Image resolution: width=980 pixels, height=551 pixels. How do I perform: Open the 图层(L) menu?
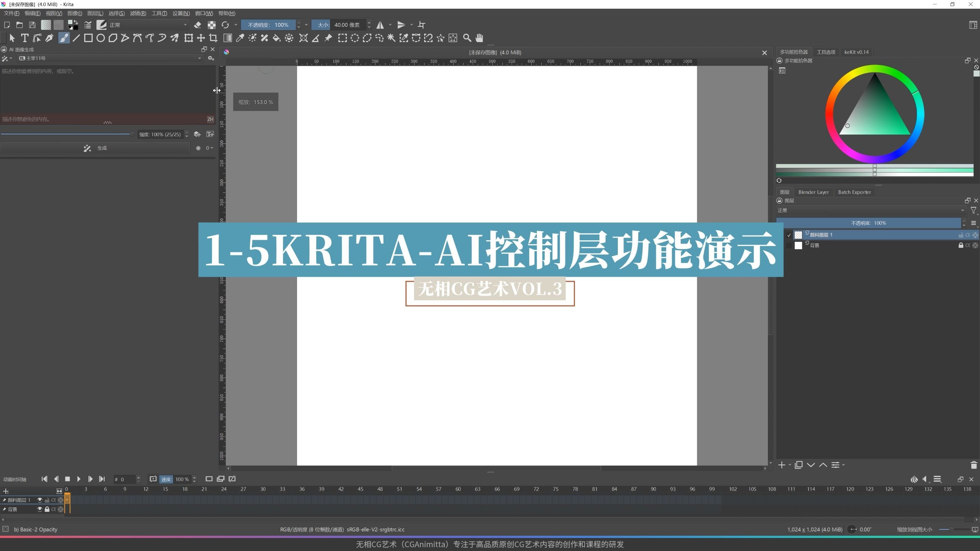coord(95,13)
